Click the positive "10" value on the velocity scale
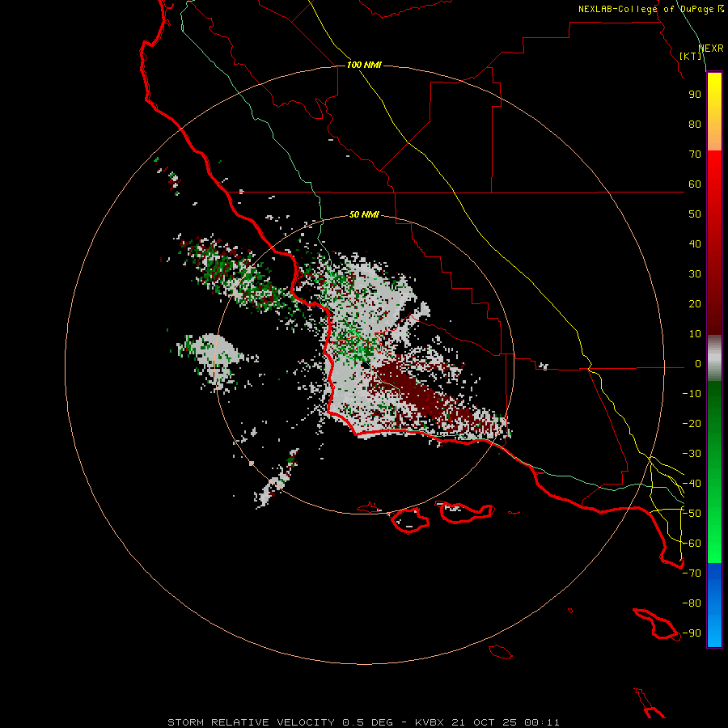 695,334
